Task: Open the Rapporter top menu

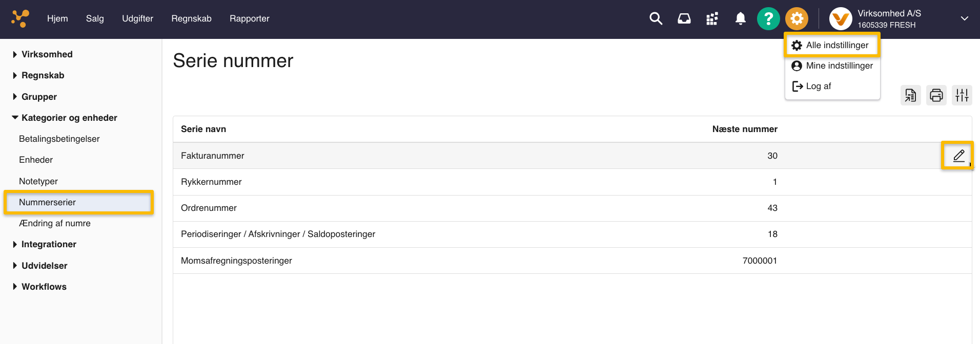Action: tap(249, 18)
